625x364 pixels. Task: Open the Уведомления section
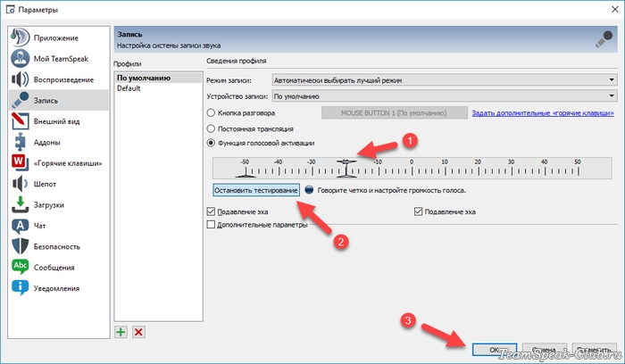click(x=59, y=287)
